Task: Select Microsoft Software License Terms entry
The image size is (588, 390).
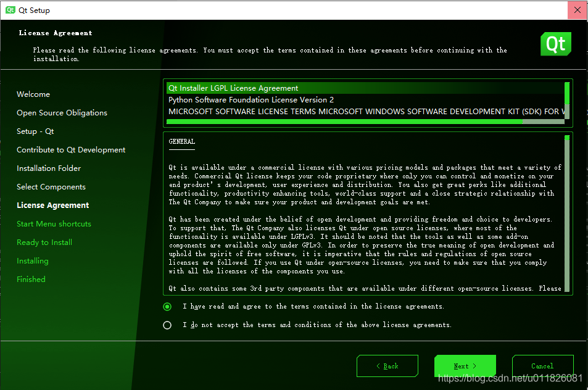Action: [x=365, y=111]
